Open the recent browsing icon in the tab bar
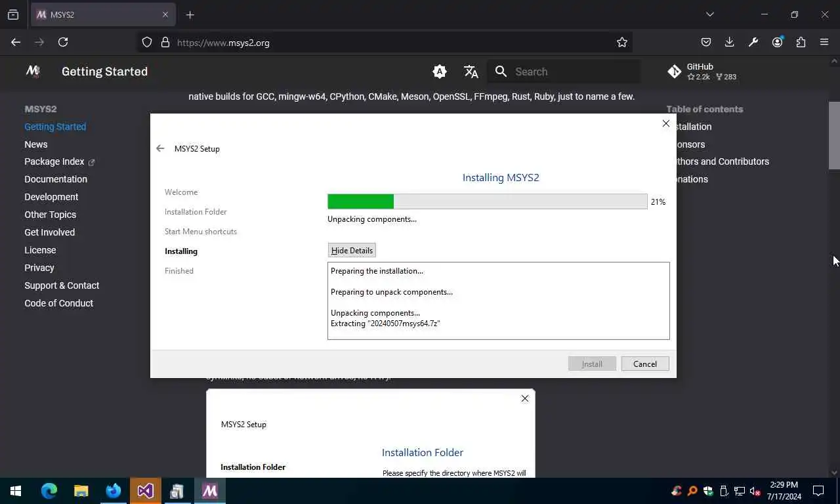 [x=12, y=14]
